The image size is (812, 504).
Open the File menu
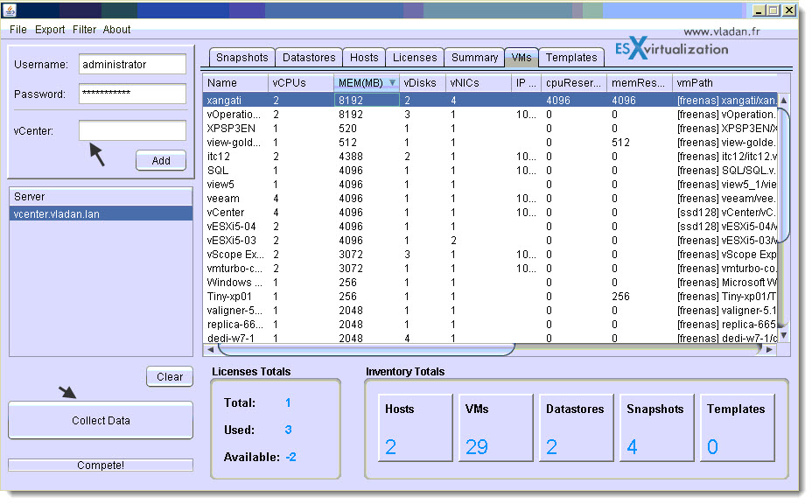(x=18, y=30)
